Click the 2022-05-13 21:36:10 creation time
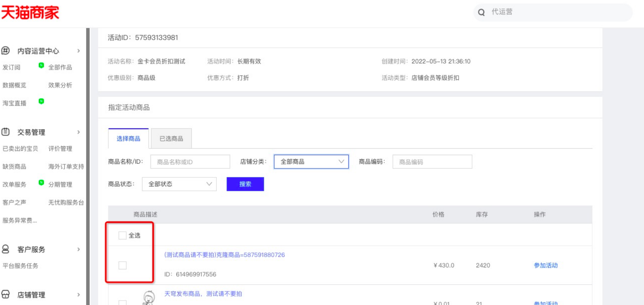 [x=441, y=62]
